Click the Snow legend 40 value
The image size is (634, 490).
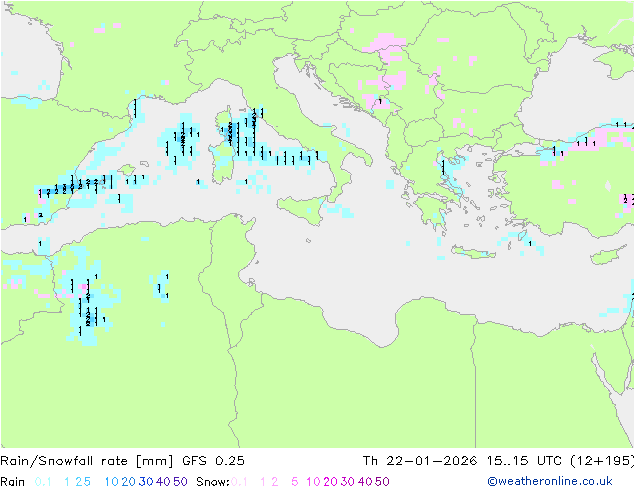(365, 482)
